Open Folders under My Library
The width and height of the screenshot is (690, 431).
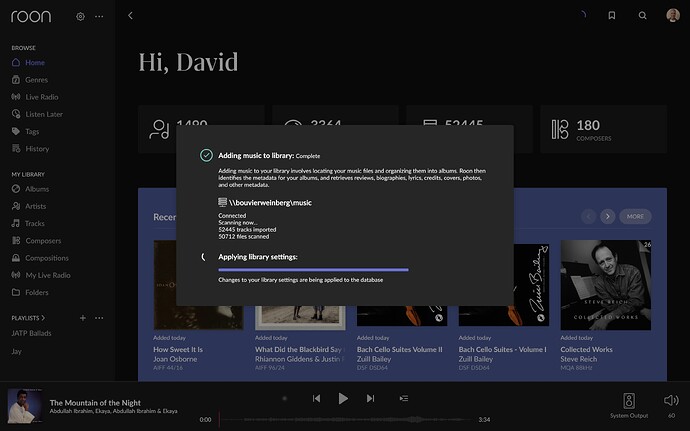(30, 292)
